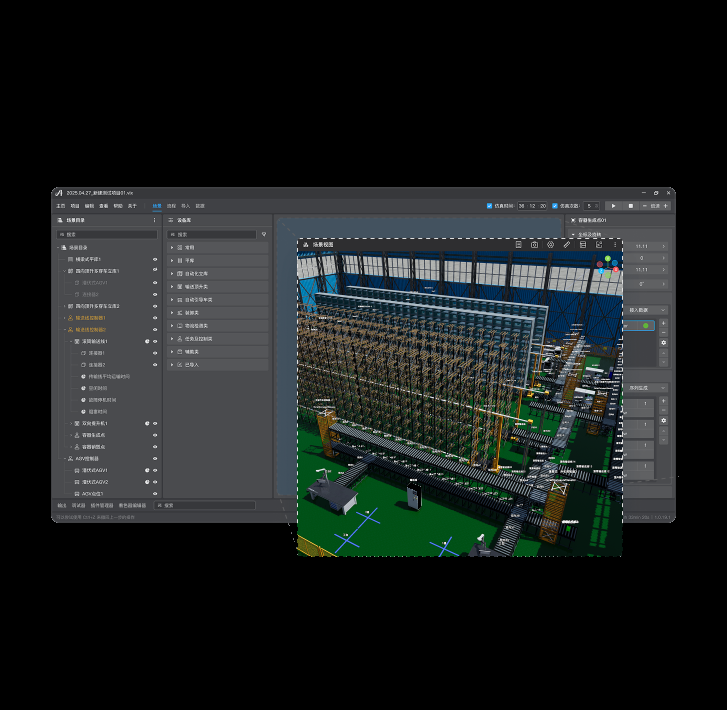Click the clock stats icon on 潜伏式AGV2 row

[147, 482]
